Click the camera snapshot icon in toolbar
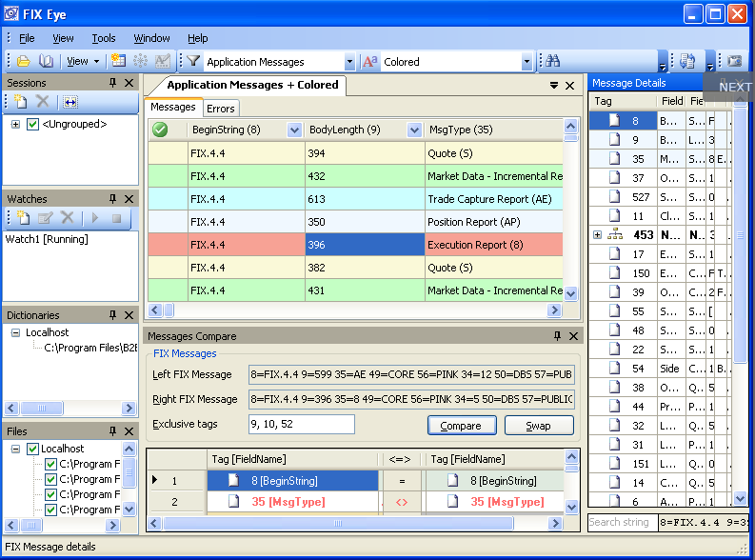The height and width of the screenshot is (560, 755). point(734,61)
